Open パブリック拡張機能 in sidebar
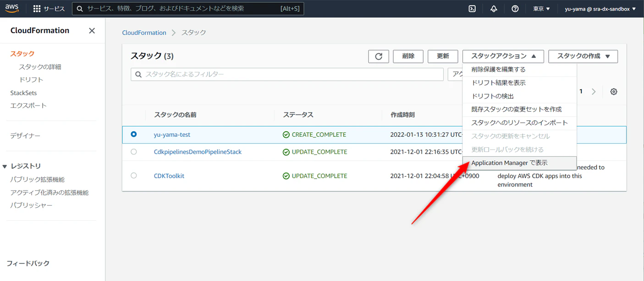The image size is (644, 281). pyautogui.click(x=37, y=180)
